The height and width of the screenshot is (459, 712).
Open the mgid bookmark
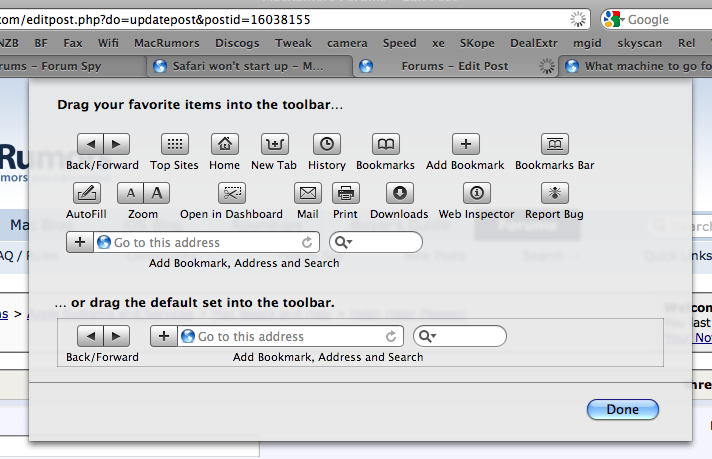(587, 43)
